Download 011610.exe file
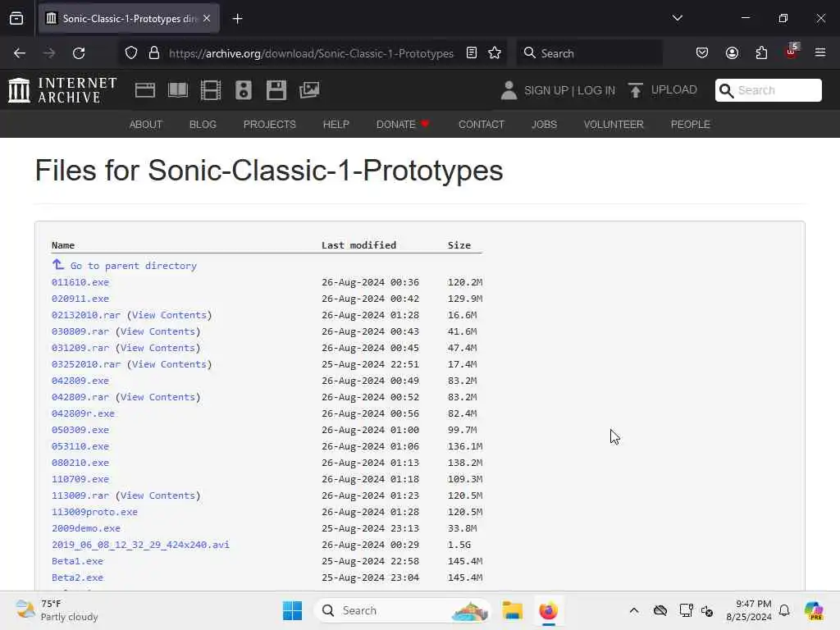The width and height of the screenshot is (840, 630). pyautogui.click(x=80, y=282)
